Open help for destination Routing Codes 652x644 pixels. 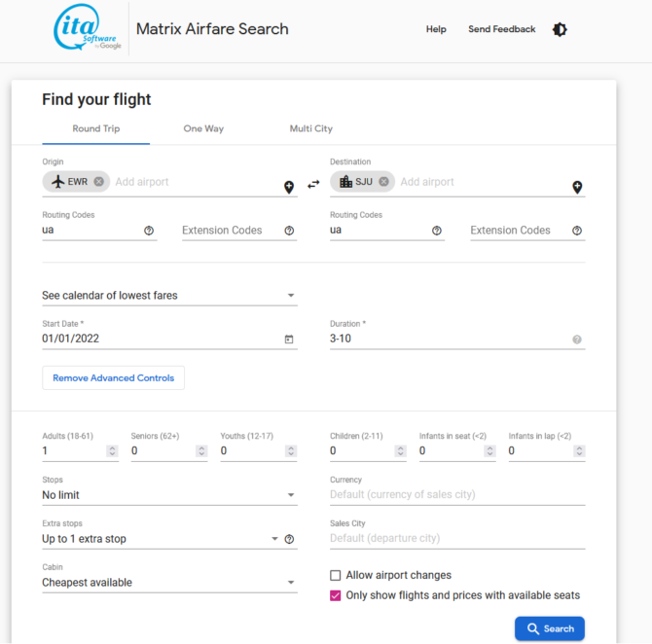point(437,231)
